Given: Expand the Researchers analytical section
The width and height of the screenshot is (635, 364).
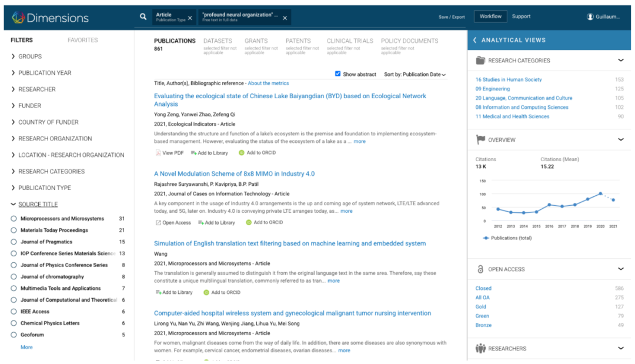Looking at the screenshot, I should [620, 348].
